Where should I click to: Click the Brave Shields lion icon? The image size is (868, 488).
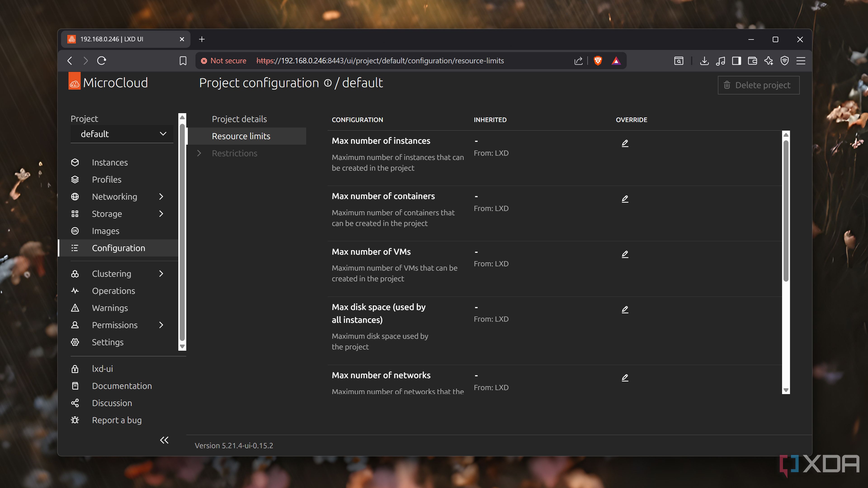[x=598, y=61]
